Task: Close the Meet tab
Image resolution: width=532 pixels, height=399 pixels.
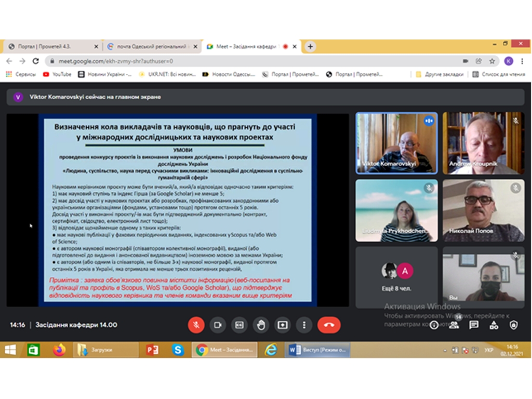Action: click(x=295, y=46)
